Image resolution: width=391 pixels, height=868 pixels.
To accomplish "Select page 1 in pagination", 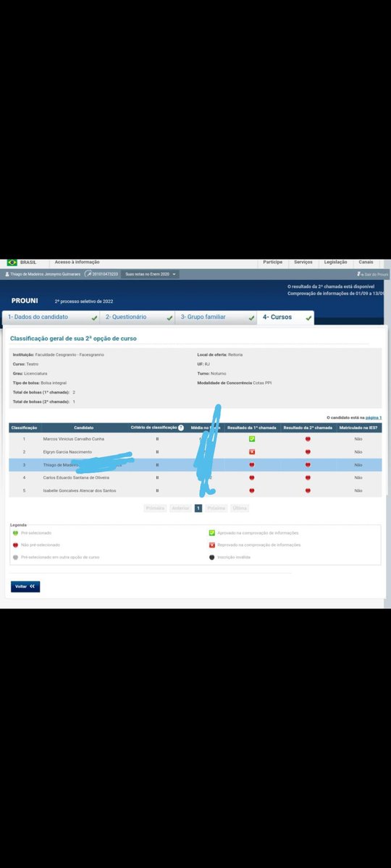I will pos(198,508).
